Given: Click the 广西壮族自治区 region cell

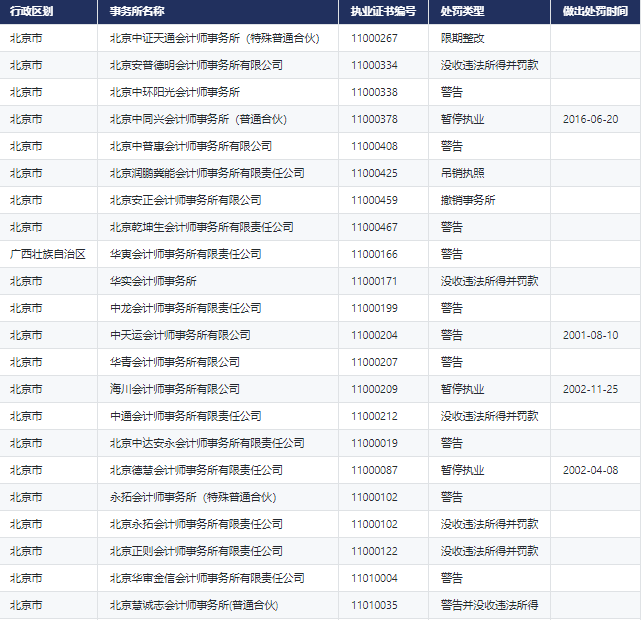Looking at the screenshot, I should pyautogui.click(x=47, y=254).
